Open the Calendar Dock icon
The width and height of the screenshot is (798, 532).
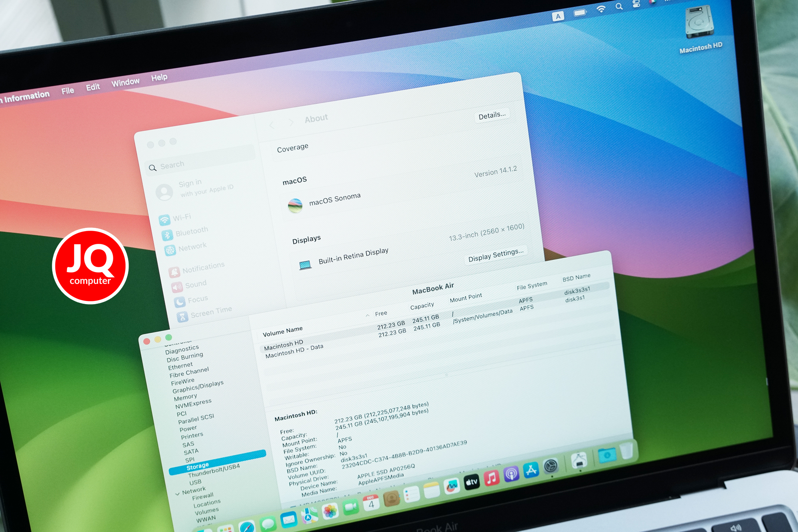click(371, 503)
